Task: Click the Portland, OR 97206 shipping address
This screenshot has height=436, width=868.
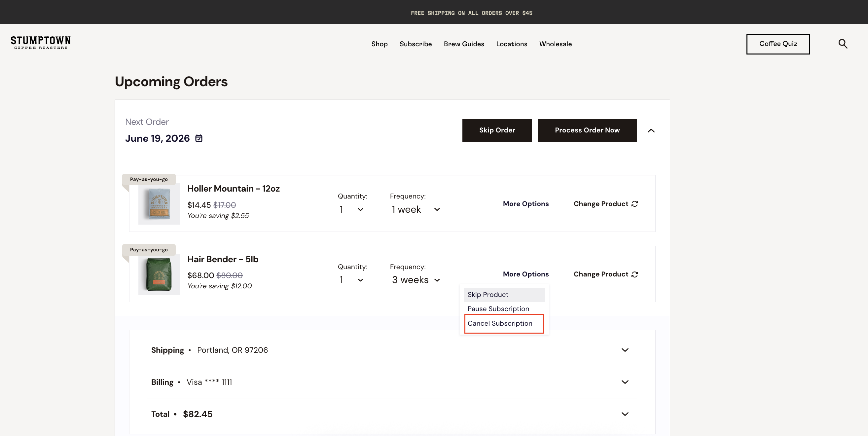Action: (x=233, y=350)
